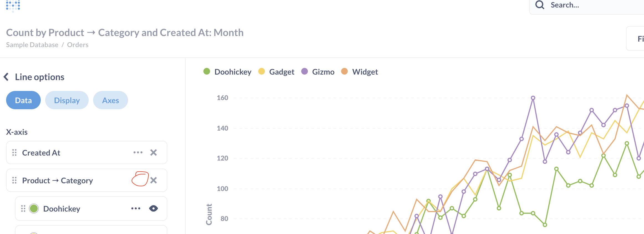This screenshot has width=644, height=234.
Task: Click the Metabase logo
Action: click(x=13, y=5)
